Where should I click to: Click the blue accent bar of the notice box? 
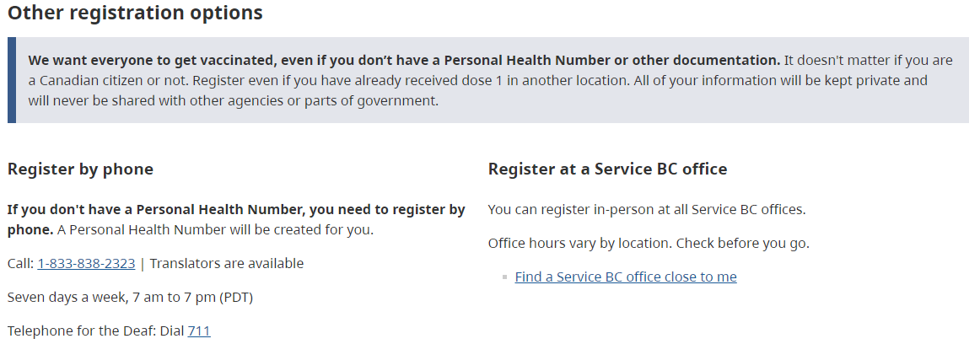click(x=11, y=80)
